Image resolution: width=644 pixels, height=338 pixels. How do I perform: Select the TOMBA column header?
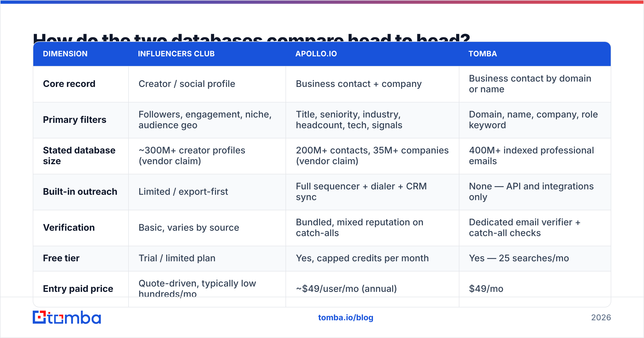coord(483,54)
